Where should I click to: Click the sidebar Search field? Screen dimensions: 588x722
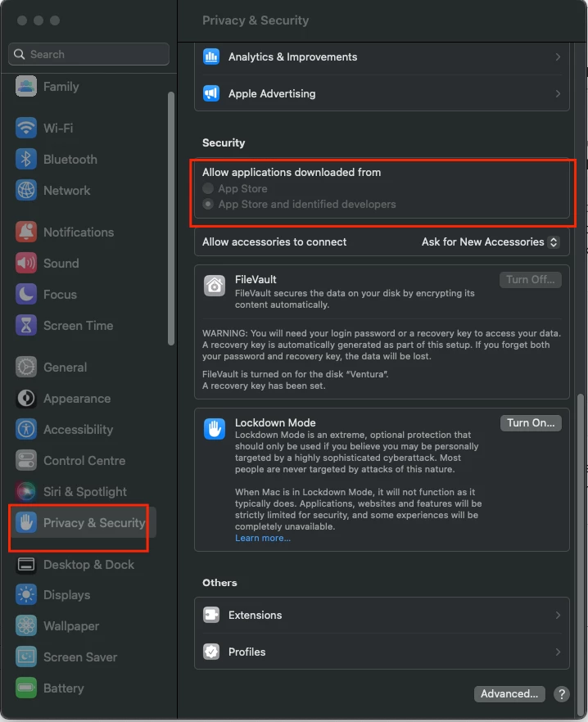[x=88, y=54]
